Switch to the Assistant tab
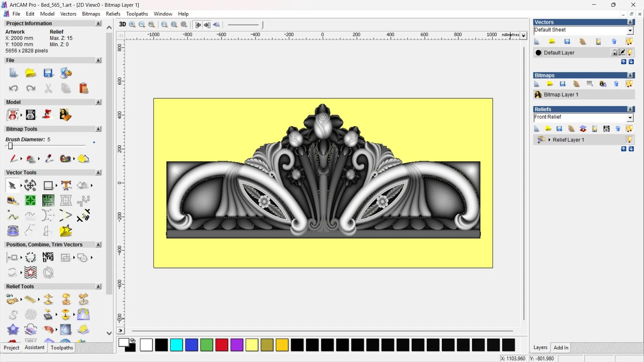 34,348
